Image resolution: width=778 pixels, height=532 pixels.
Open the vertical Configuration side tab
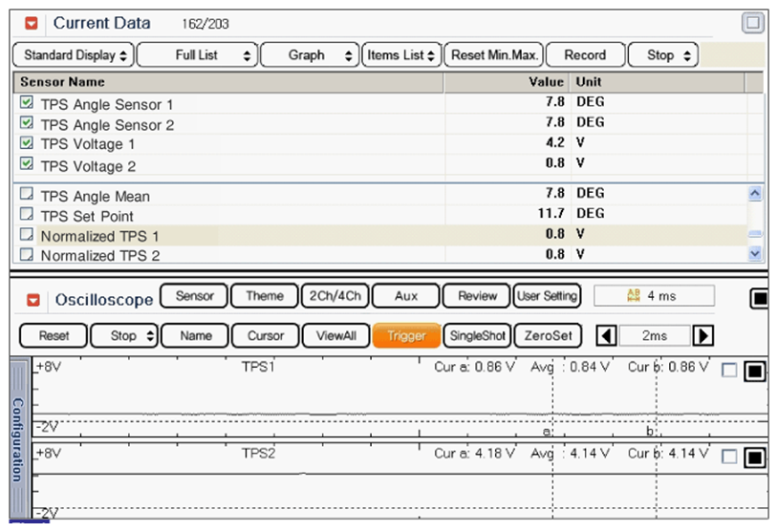[x=18, y=439]
